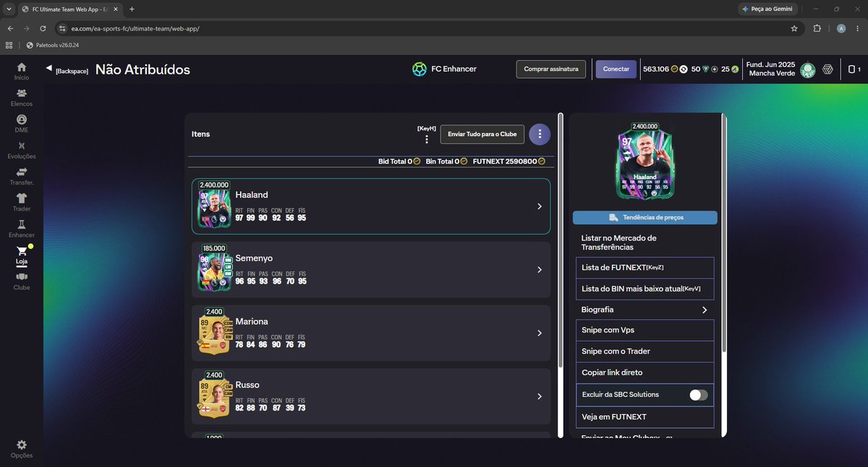Click Lista de FUTNEXT option
Screen dimensions: 868x467
tap(644, 268)
